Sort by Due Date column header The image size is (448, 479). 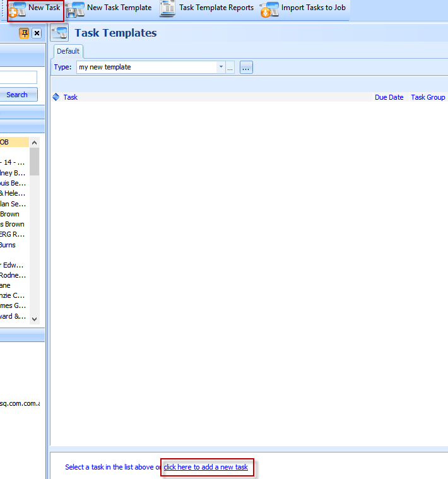(389, 97)
